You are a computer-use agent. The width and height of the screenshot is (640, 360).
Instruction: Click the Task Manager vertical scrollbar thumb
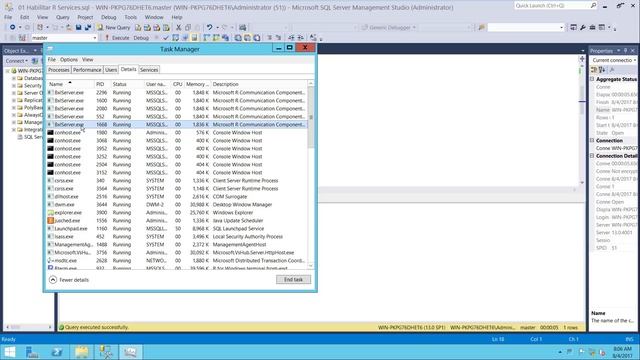pyautogui.click(x=311, y=118)
